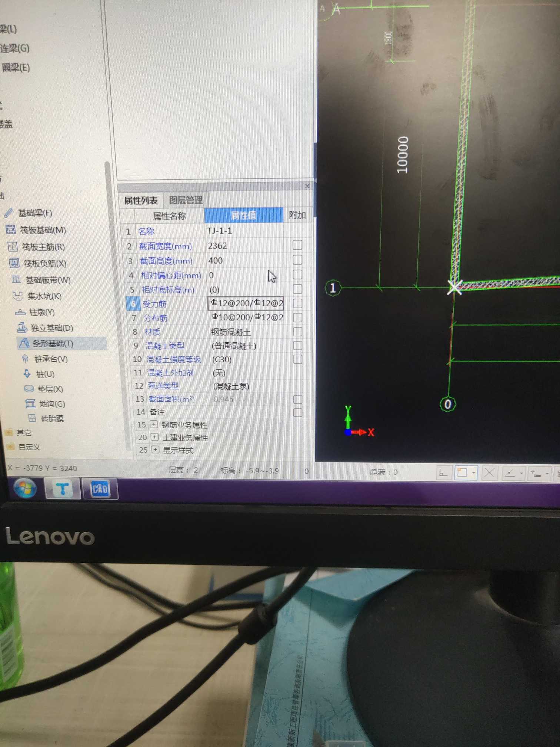Click the angle snap icon

click(510, 473)
